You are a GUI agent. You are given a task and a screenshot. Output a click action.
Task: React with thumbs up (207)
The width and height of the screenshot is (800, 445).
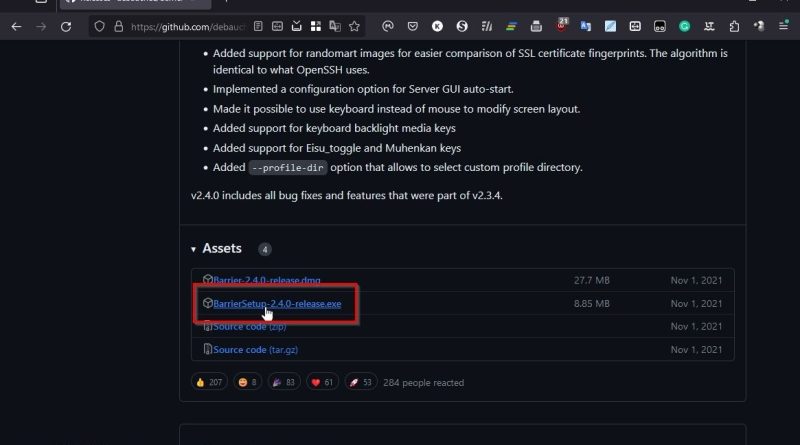click(209, 382)
